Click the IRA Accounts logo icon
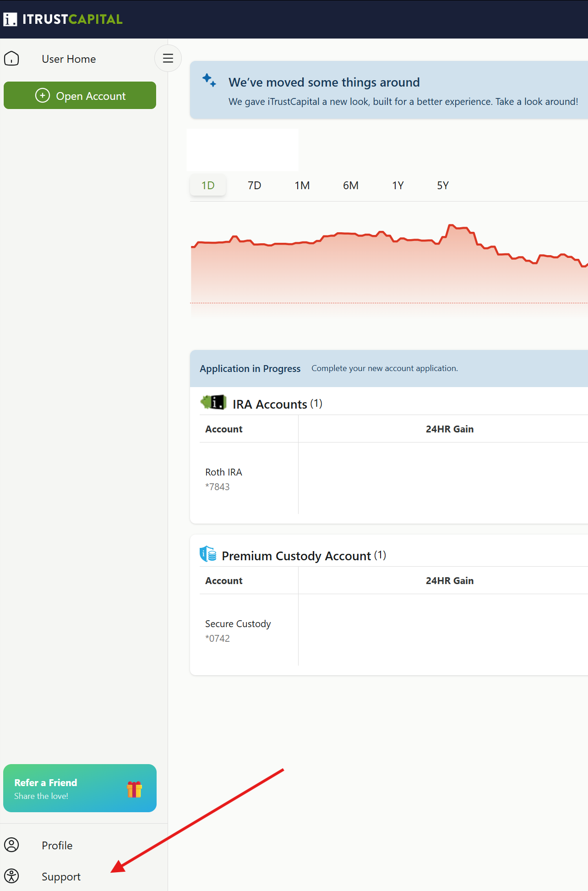 [x=213, y=402]
